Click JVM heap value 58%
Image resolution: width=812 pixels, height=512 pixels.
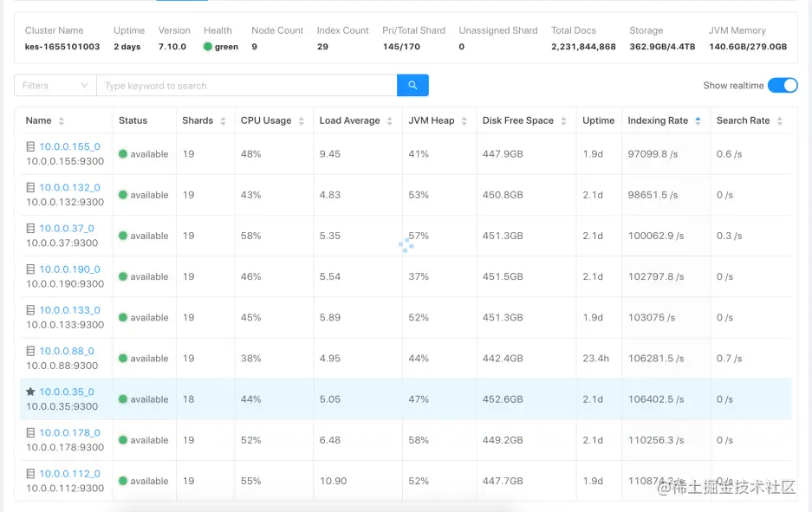pyautogui.click(x=419, y=440)
